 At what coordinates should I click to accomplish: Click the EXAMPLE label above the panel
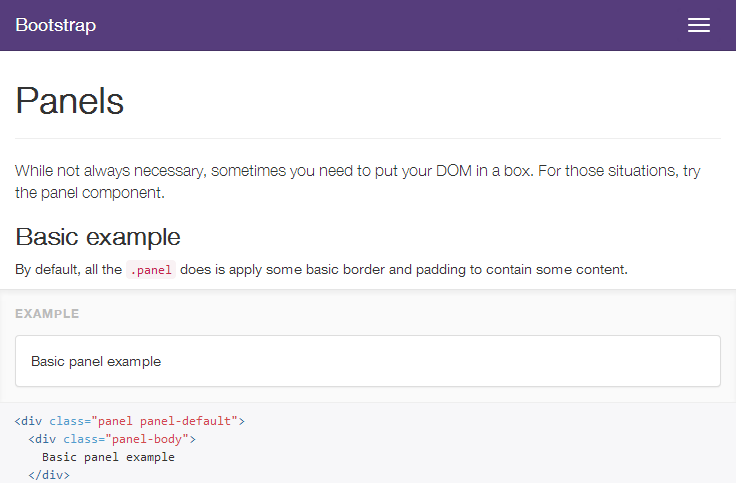tap(47, 314)
